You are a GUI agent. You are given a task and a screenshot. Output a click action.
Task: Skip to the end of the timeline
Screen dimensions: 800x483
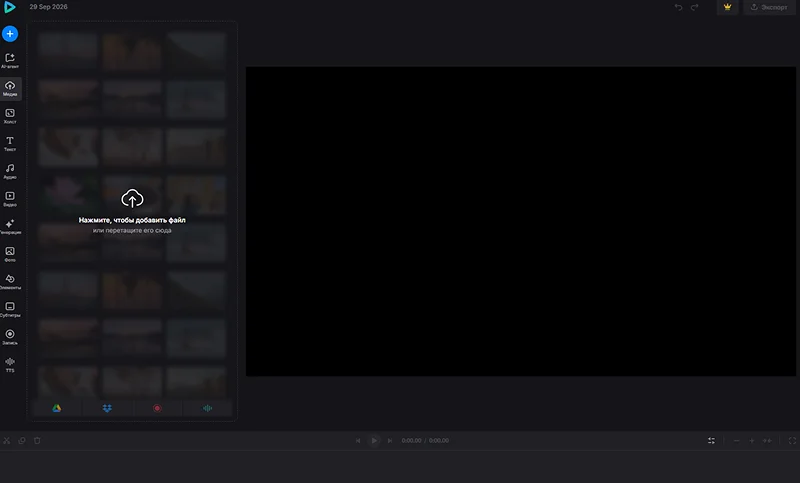[x=390, y=441]
